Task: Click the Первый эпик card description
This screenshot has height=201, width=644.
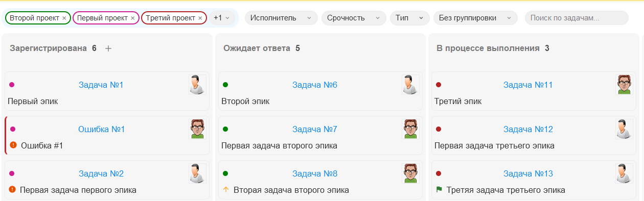Action: pos(33,101)
